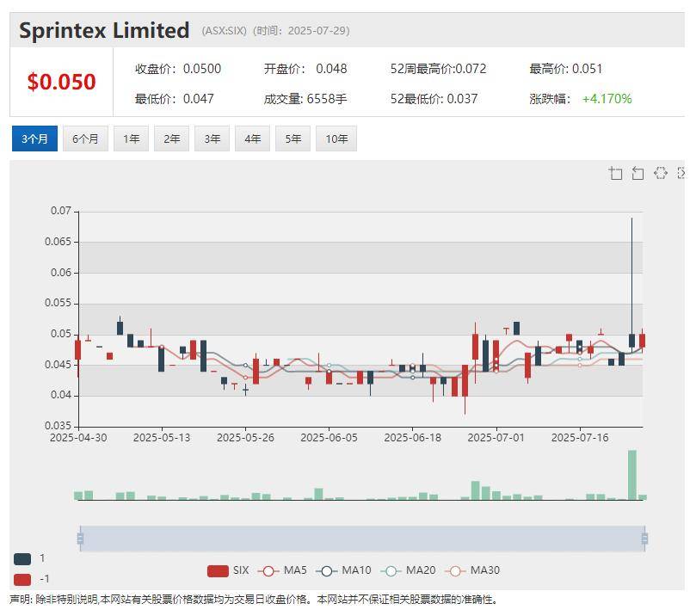The height and width of the screenshot is (616, 696).
Task: Click the (ASX:SIX) ticker text
Action: click(225, 31)
